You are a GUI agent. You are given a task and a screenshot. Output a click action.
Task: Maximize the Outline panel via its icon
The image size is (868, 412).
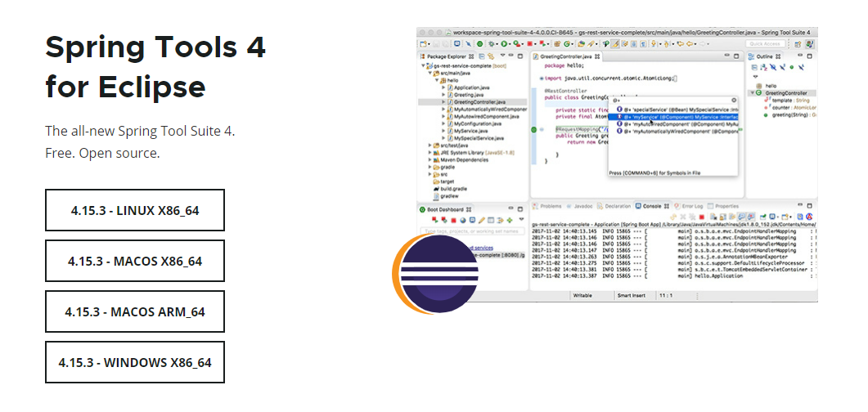810,56
